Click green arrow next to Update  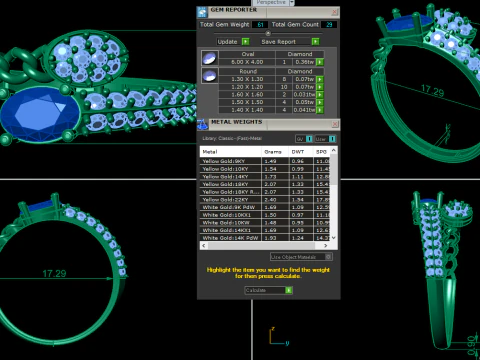coord(246,42)
